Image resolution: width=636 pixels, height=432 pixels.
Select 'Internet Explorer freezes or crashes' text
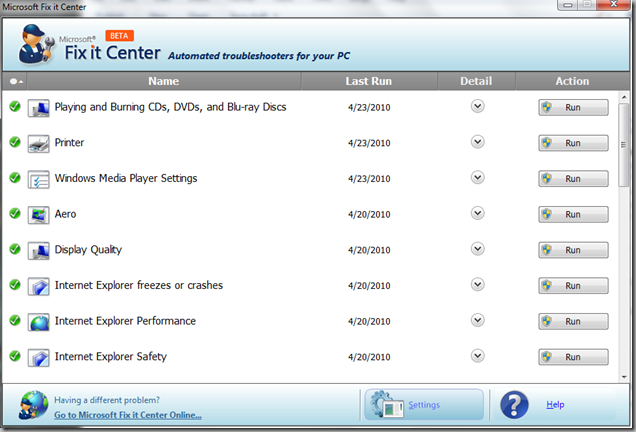pyautogui.click(x=139, y=286)
